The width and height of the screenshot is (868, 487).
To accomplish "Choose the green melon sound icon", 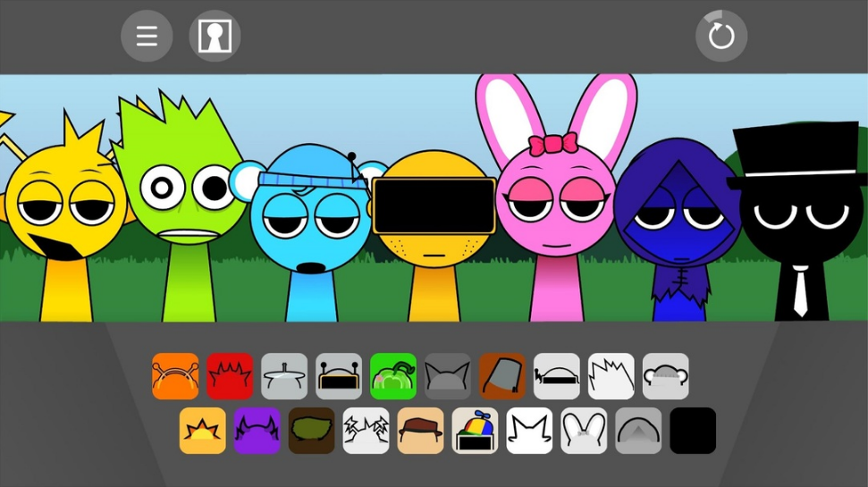I will [393, 376].
